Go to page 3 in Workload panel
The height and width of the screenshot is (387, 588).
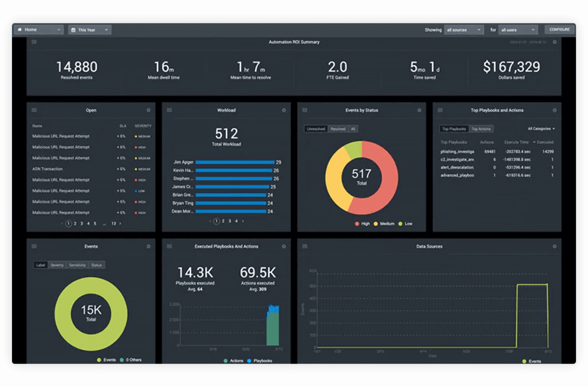[x=230, y=221]
